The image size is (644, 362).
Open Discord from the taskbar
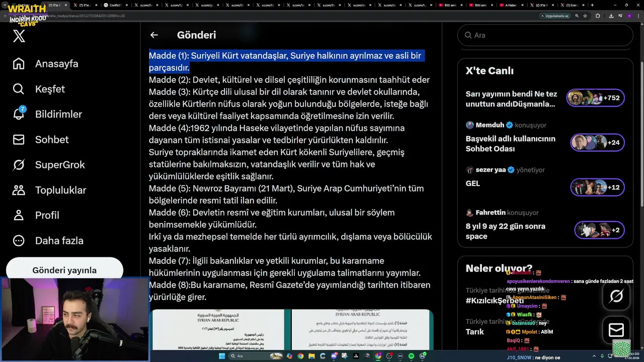point(334,356)
